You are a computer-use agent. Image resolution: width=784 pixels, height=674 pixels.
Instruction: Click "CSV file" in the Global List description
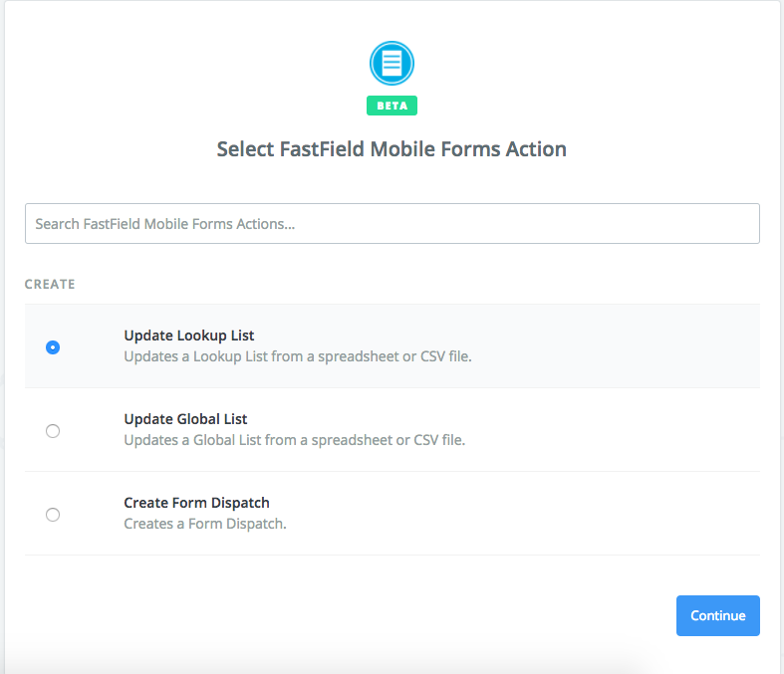click(x=438, y=439)
